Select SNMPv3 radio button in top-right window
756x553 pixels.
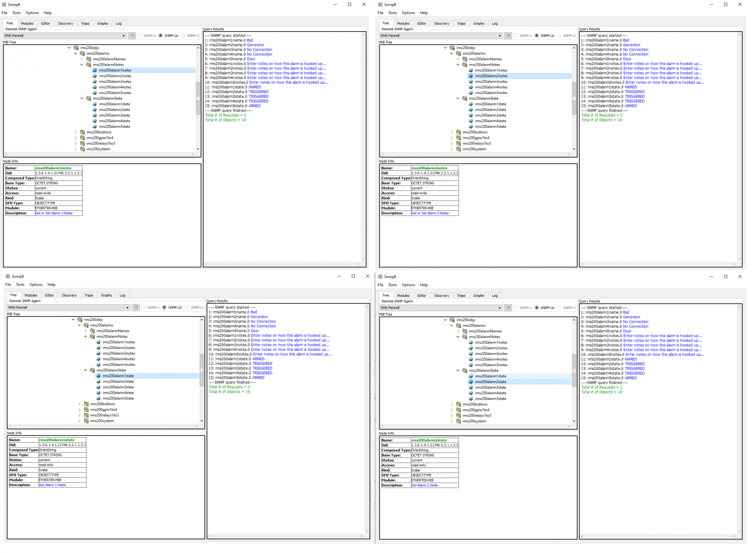tap(559, 36)
